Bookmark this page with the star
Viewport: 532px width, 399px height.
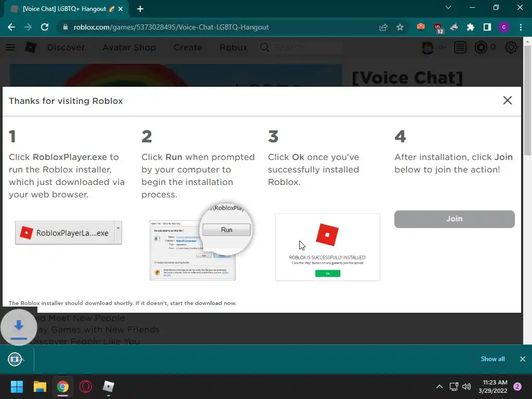click(x=400, y=27)
